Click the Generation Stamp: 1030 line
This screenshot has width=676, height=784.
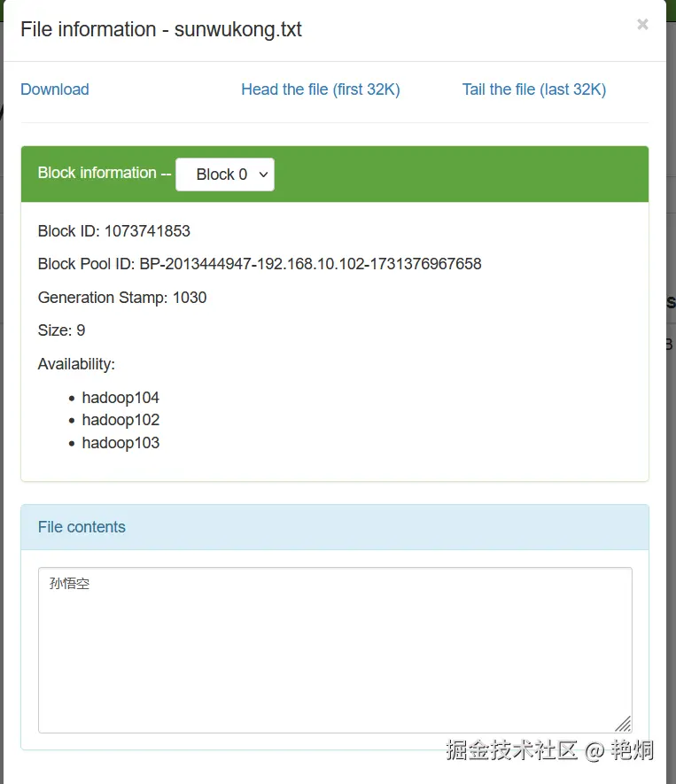point(122,298)
